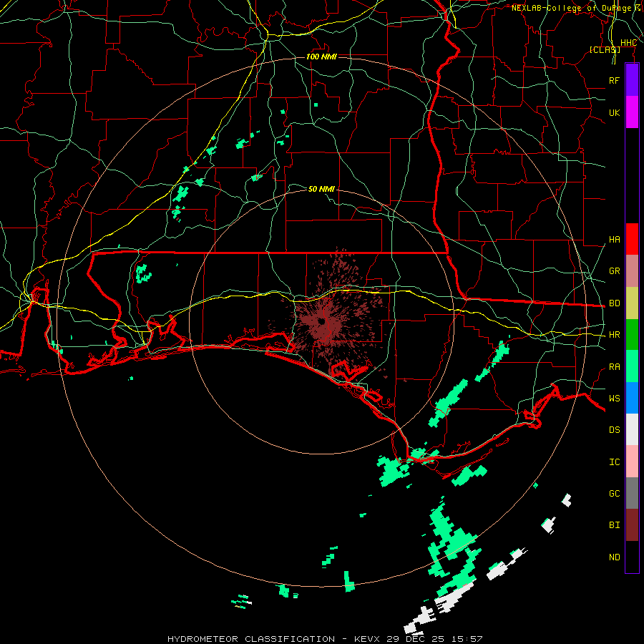
Task: Click the 'HA' legend label
Action: (614, 240)
